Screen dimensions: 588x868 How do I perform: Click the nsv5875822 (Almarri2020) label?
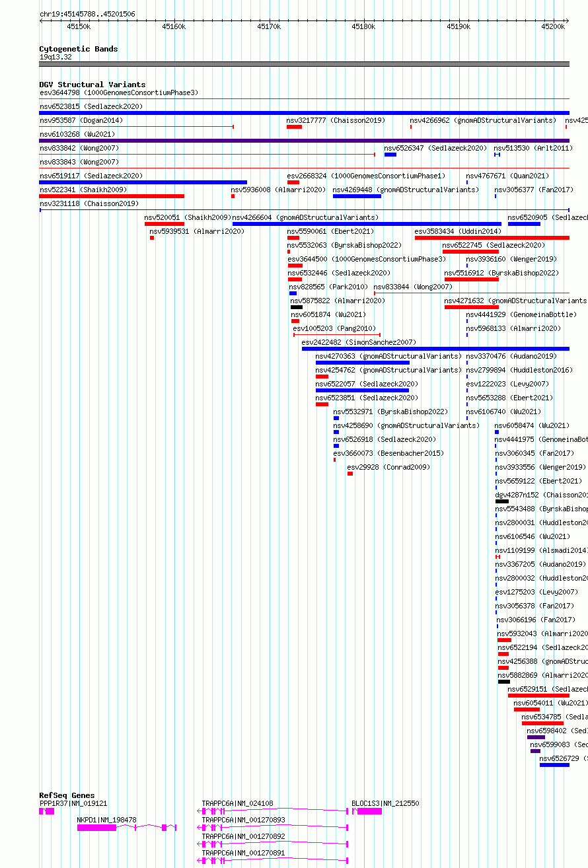coord(338,301)
